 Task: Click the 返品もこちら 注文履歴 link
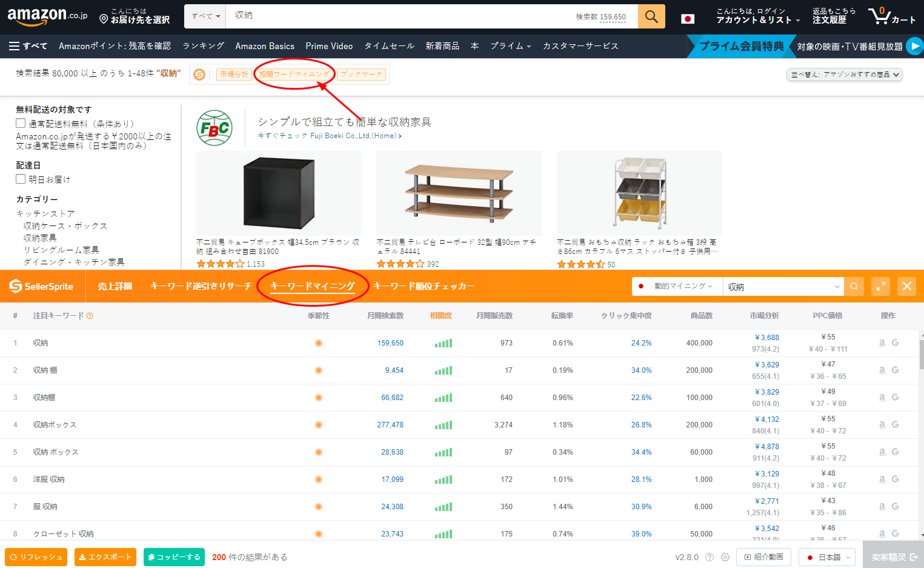(834, 16)
